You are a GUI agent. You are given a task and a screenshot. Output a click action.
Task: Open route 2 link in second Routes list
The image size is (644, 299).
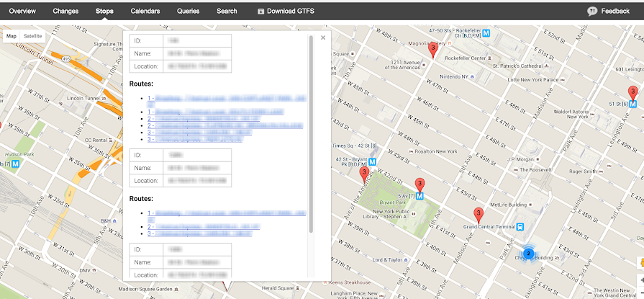click(x=204, y=227)
